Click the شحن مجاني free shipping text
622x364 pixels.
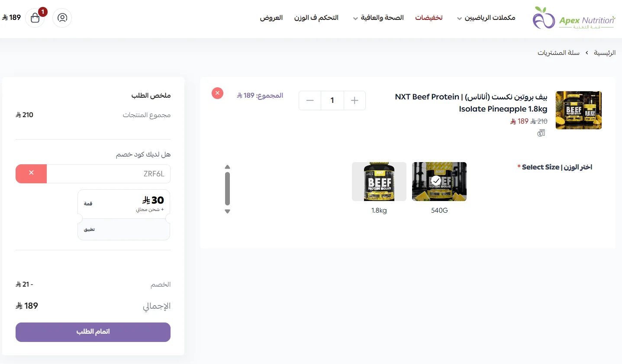coord(150,210)
